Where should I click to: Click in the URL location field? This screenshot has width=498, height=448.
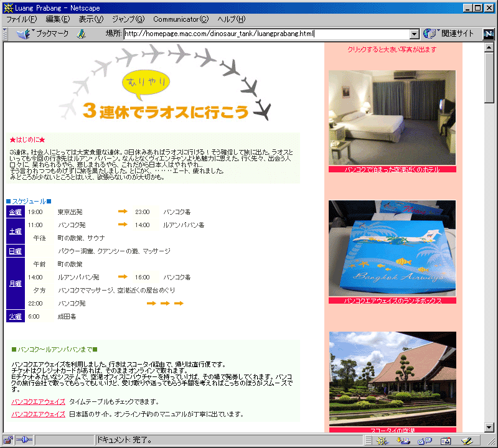click(x=266, y=34)
